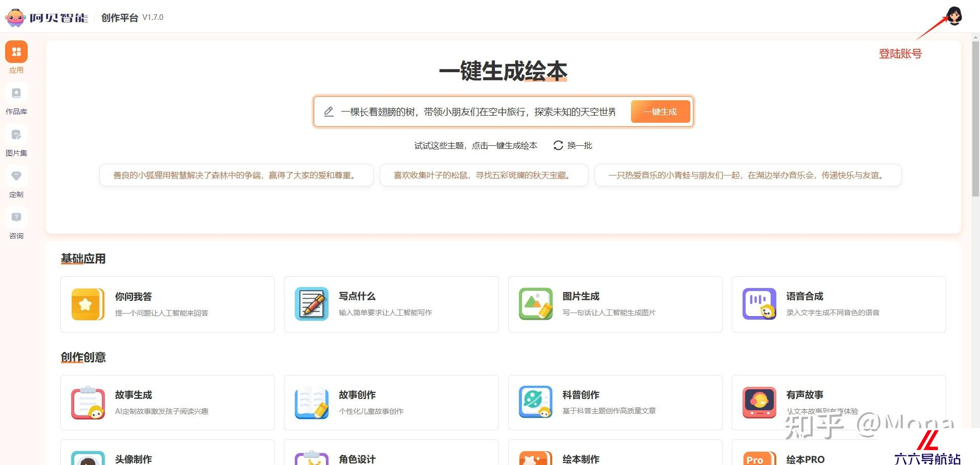
Task: Click the picture book prompt input field
Action: [478, 112]
